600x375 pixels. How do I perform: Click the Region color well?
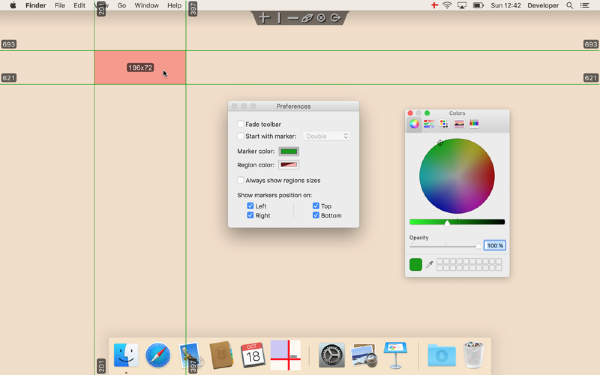pos(289,165)
